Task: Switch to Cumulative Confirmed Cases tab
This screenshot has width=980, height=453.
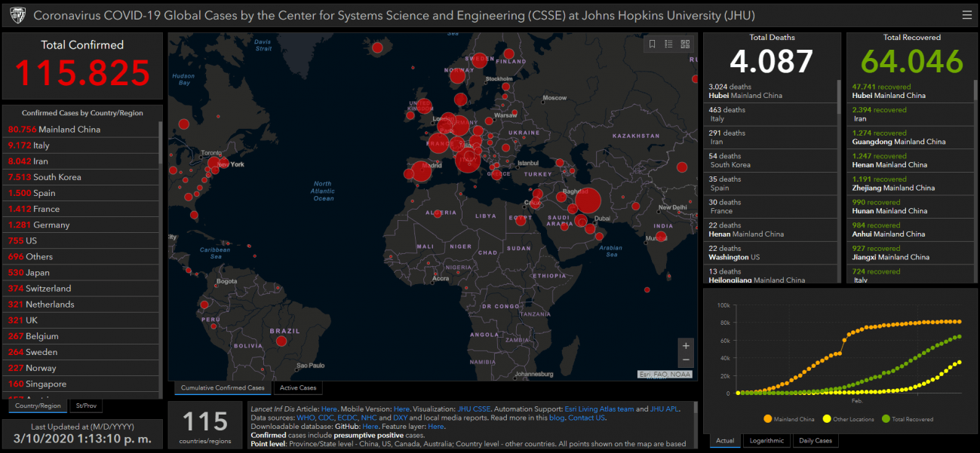Action: pyautogui.click(x=223, y=387)
